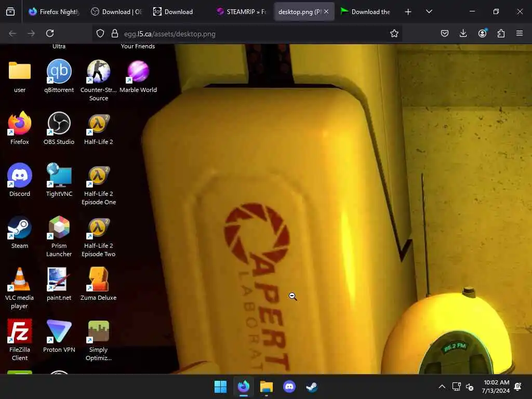Switch to the Firefox Nightly tab

[x=54, y=12]
